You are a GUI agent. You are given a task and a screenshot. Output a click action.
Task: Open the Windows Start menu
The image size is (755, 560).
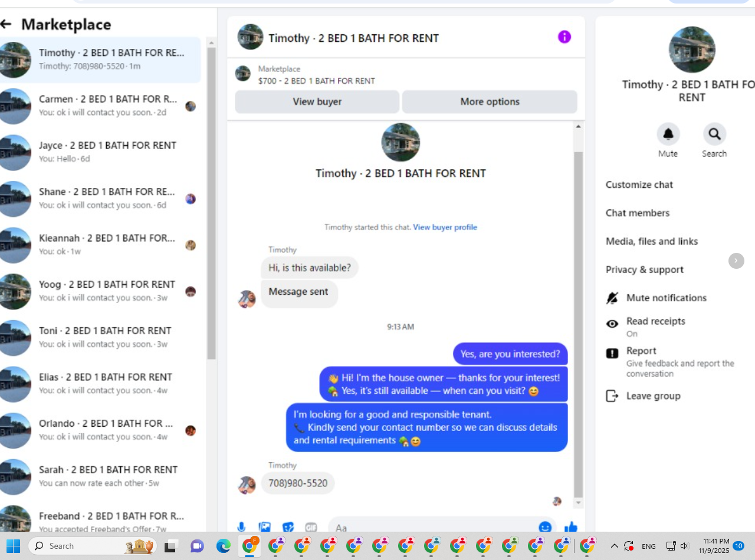pos(13,546)
